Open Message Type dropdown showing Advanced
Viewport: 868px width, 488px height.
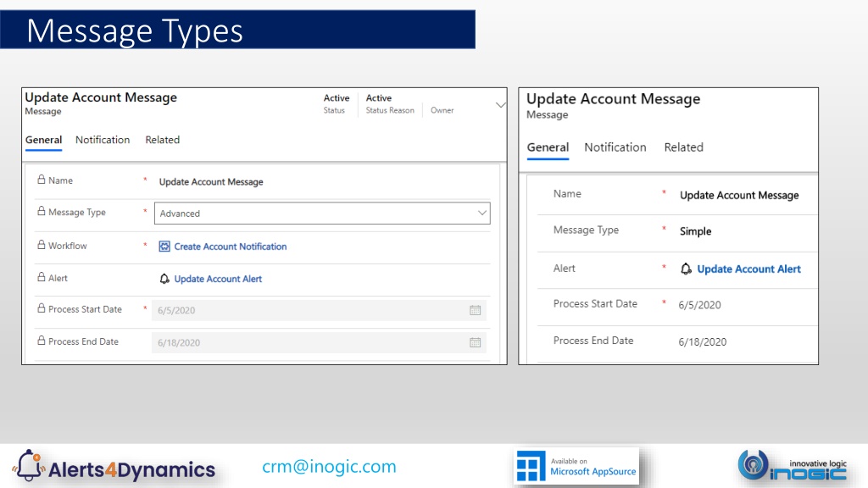click(322, 213)
